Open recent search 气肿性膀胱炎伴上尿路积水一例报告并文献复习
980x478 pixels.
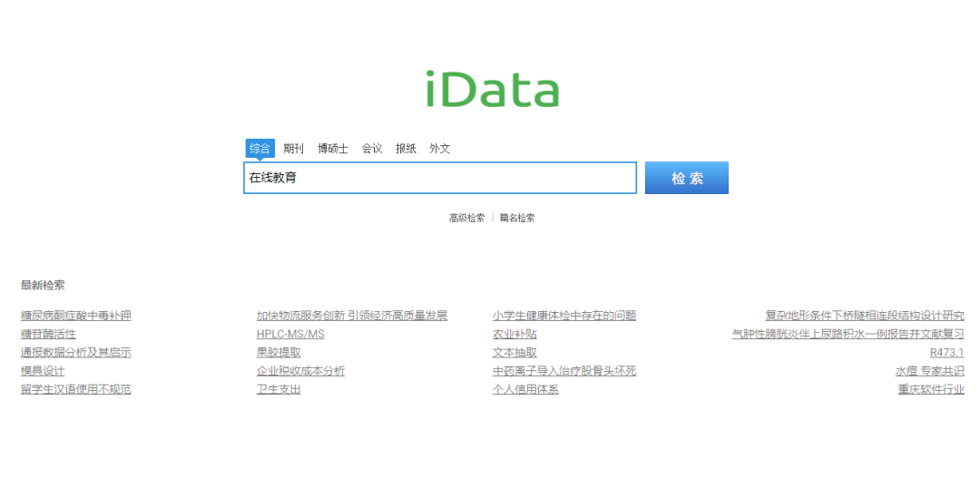(x=848, y=335)
